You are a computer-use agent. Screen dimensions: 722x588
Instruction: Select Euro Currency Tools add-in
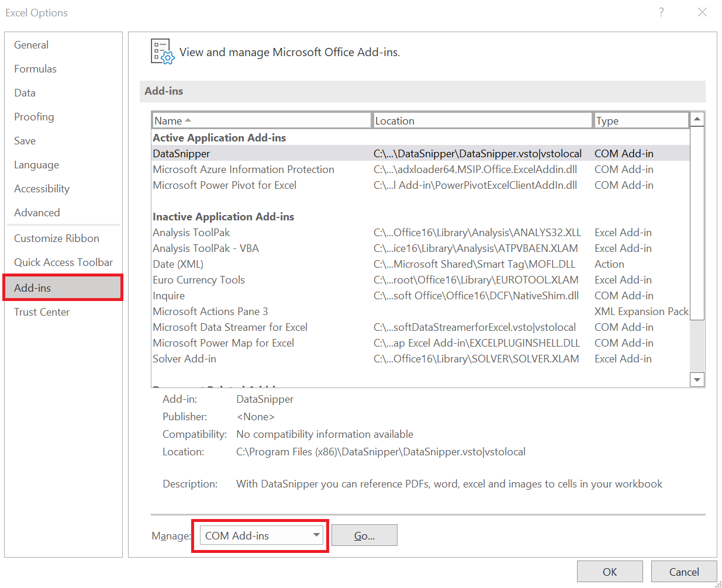click(x=420, y=279)
